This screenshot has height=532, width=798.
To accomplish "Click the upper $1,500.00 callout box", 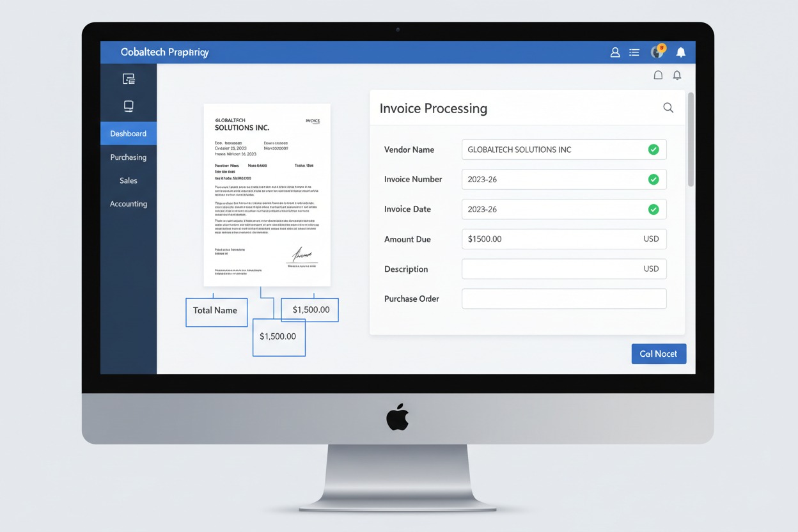I will point(309,310).
